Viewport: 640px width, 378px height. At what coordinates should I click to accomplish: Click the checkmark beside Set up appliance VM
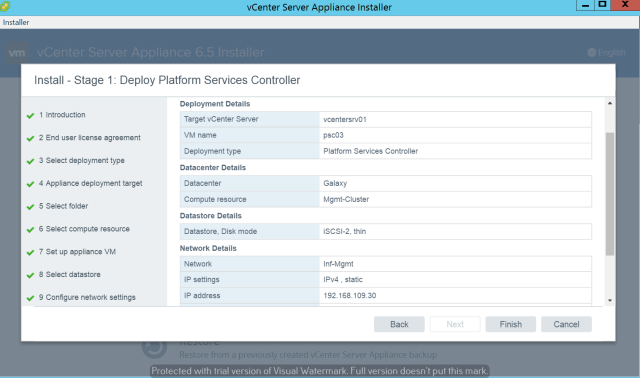point(30,252)
